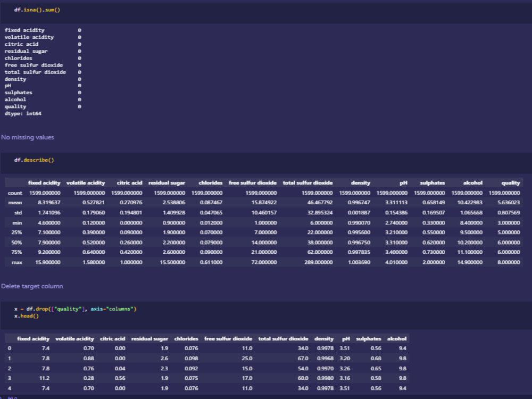Click the df.isna().sum() code cell
The width and height of the screenshot is (532, 399).
coord(266,13)
